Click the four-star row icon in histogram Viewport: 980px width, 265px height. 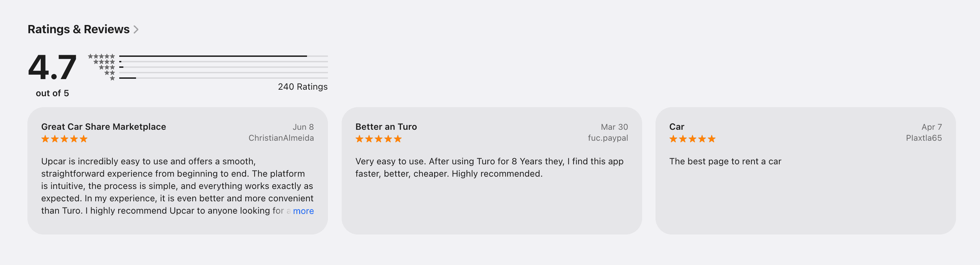(x=104, y=62)
